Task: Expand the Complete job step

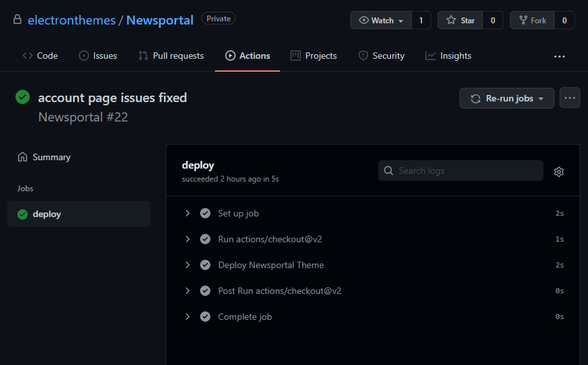Action: pyautogui.click(x=187, y=317)
